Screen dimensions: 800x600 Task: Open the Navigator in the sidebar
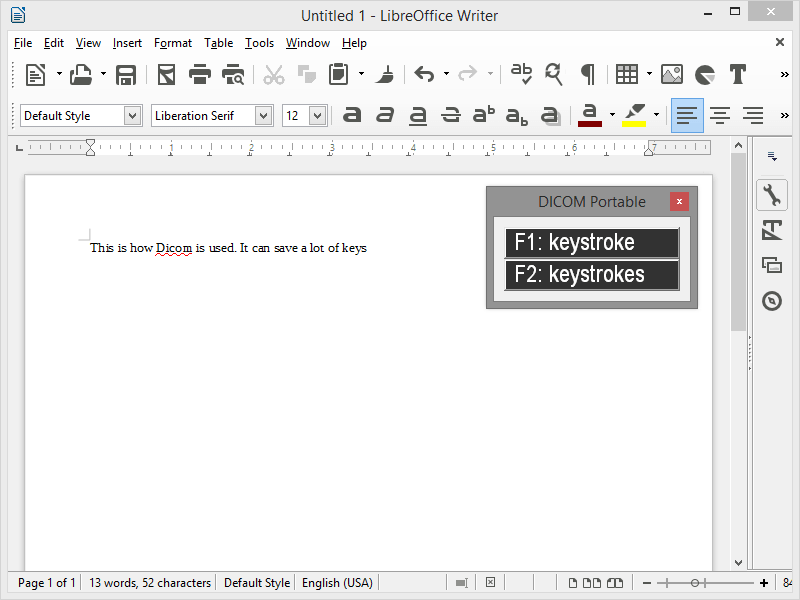(771, 301)
